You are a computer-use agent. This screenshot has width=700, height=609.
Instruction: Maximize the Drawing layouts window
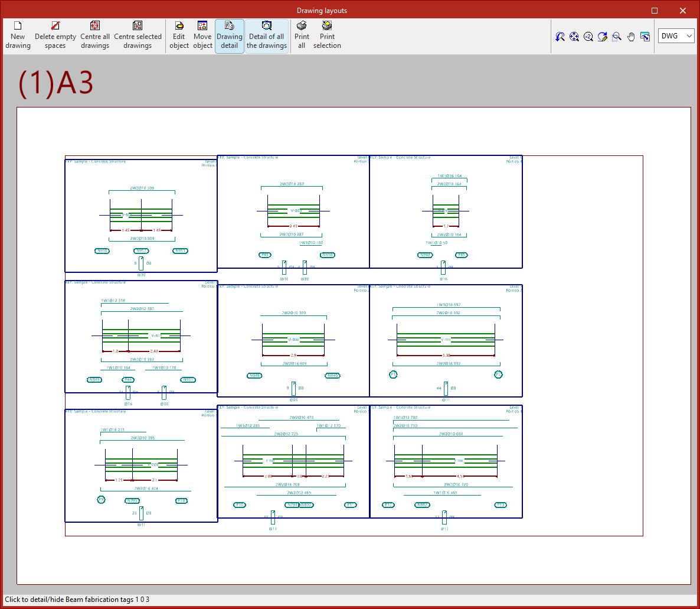[655, 11]
